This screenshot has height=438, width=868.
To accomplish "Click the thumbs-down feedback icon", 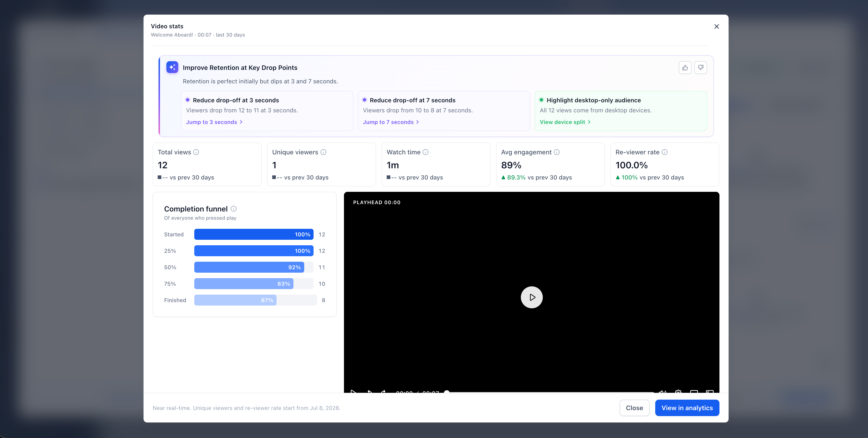I will pyautogui.click(x=700, y=68).
